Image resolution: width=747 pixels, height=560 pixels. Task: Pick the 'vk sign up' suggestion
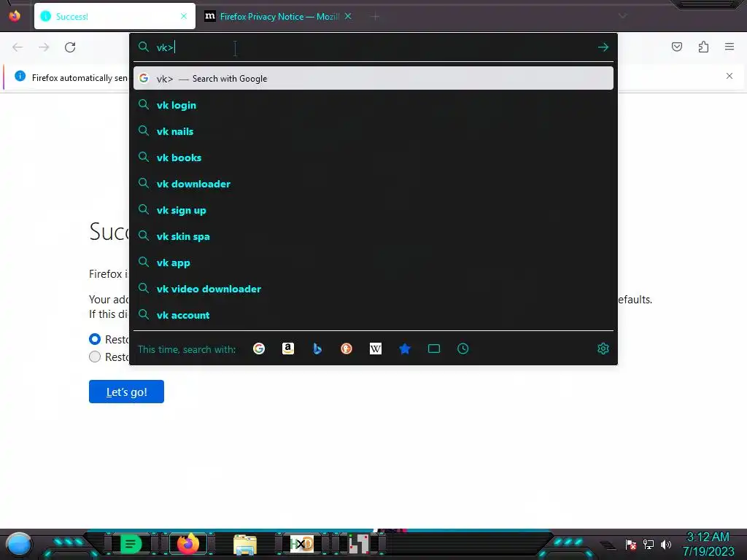tap(373, 210)
